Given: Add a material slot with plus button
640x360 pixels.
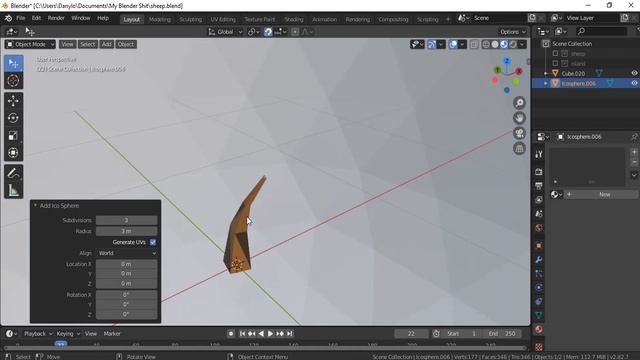Looking at the screenshot, I should tap(634, 152).
